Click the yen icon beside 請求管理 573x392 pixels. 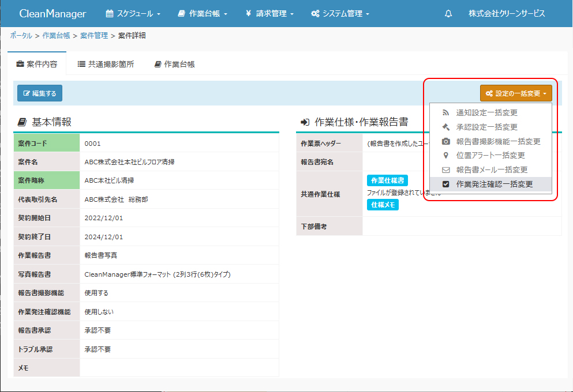[248, 14]
